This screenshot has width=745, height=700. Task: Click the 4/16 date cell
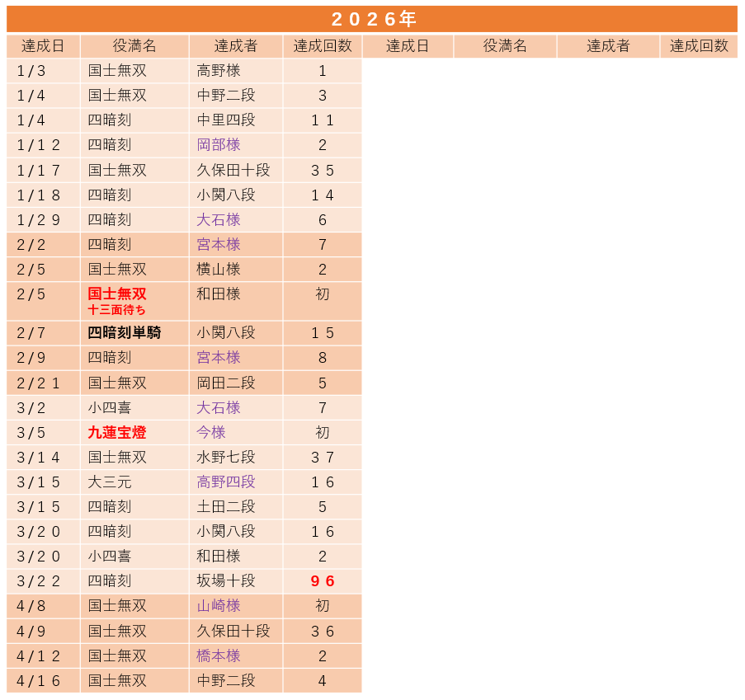39,681
